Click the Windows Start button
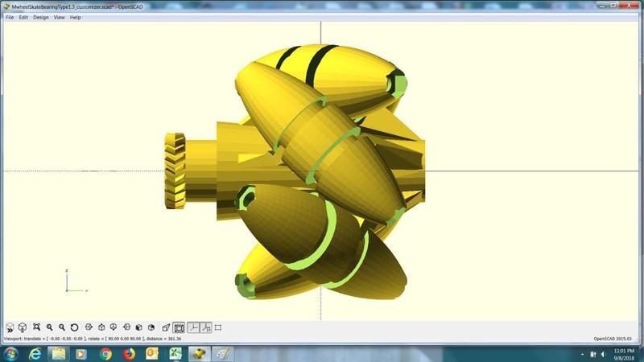This screenshot has height=362, width=644. tap(10, 354)
